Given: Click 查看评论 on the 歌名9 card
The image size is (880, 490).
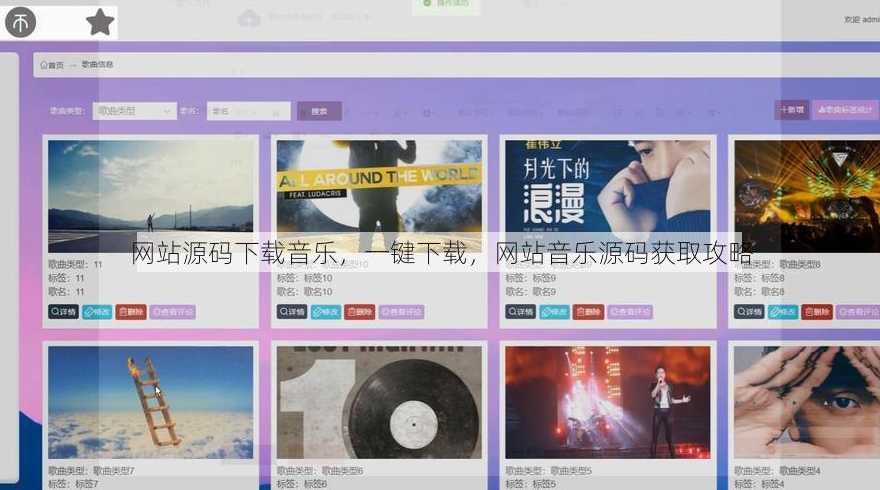Looking at the screenshot, I should (x=630, y=312).
